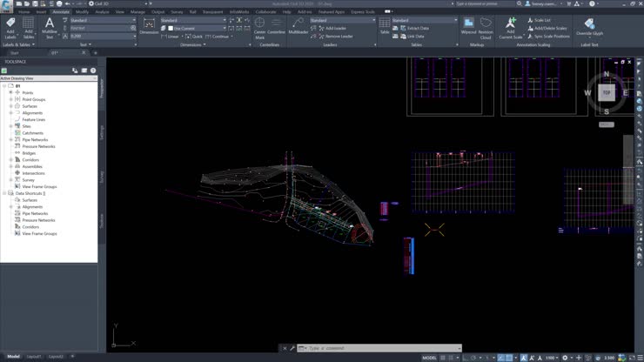
Task: Click the Extract Data button
Action: (x=415, y=29)
